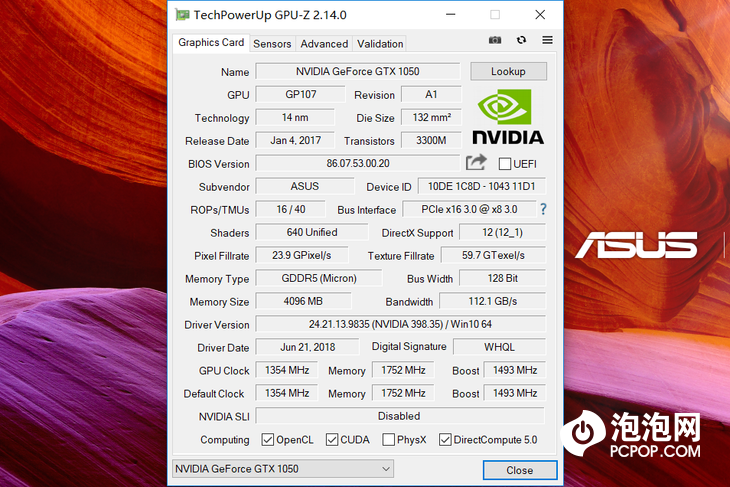Uncheck the OpenCL checkbox
The height and width of the screenshot is (487, 730).
(268, 440)
